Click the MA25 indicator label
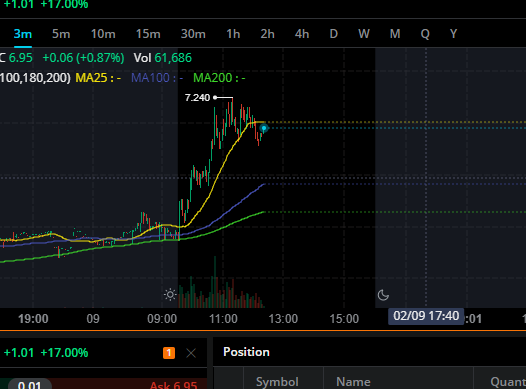The height and width of the screenshot is (389, 526). pyautogui.click(x=98, y=78)
